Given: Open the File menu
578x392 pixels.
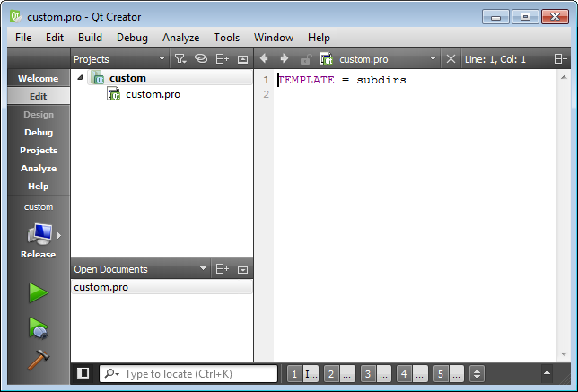Looking at the screenshot, I should (23, 38).
